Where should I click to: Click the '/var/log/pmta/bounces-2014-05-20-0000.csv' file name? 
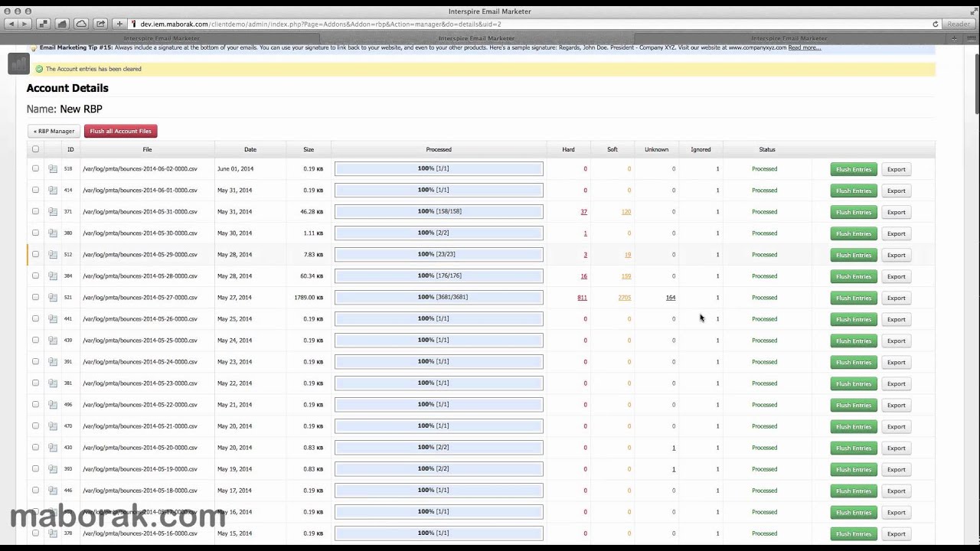pyautogui.click(x=139, y=448)
